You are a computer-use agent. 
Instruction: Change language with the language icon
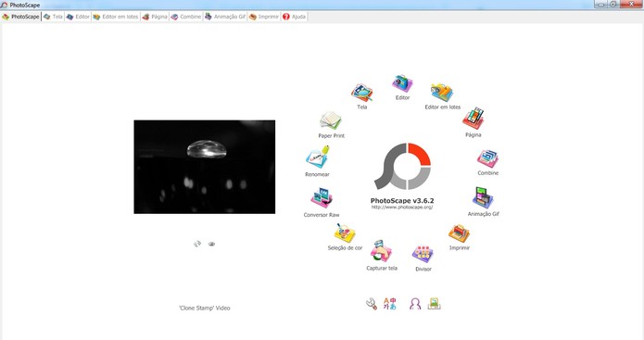pyautogui.click(x=390, y=304)
